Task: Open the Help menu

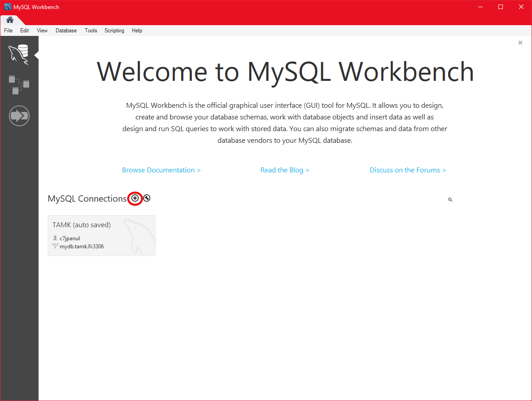Action: tap(137, 31)
